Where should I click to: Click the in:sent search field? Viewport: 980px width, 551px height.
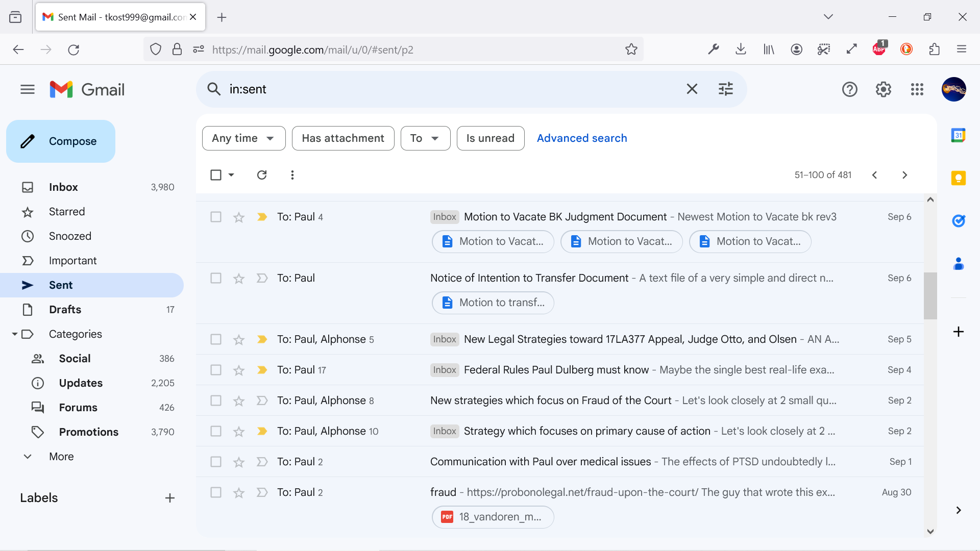449,89
